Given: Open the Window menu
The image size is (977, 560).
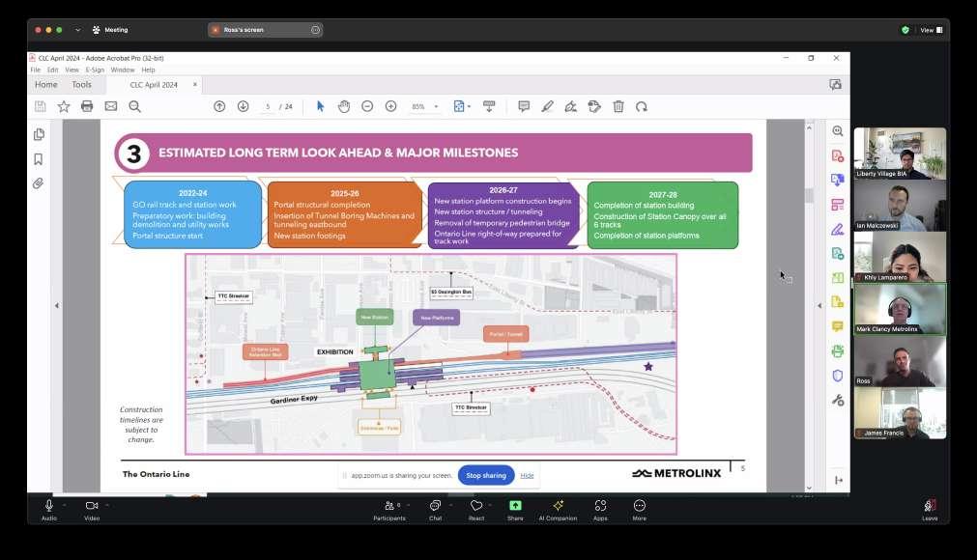Looking at the screenshot, I should coord(123,70).
